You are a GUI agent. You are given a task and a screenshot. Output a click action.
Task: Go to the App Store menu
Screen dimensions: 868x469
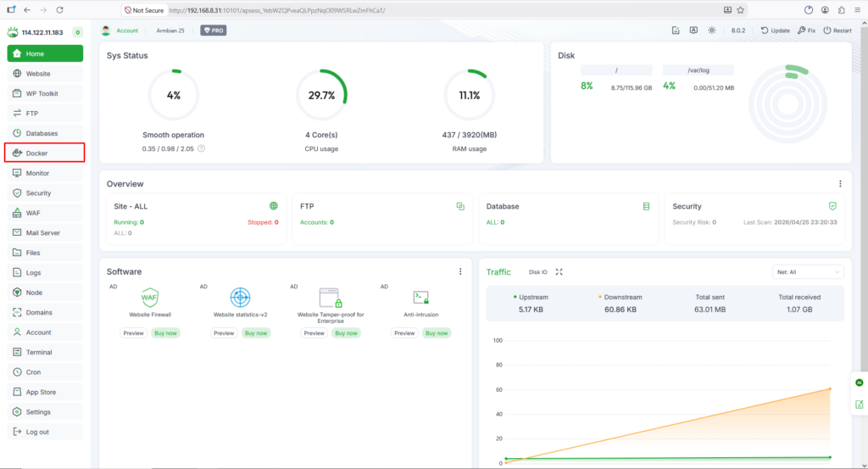pyautogui.click(x=45, y=392)
